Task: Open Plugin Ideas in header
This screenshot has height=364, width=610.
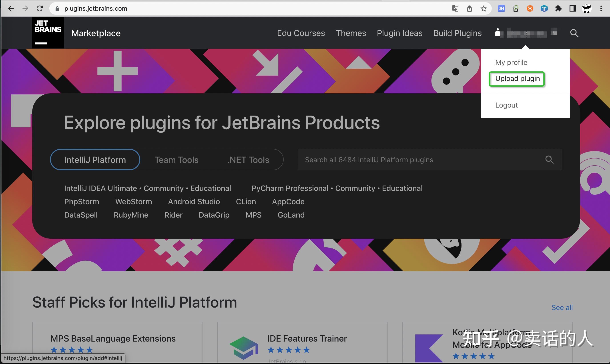Action: point(399,33)
